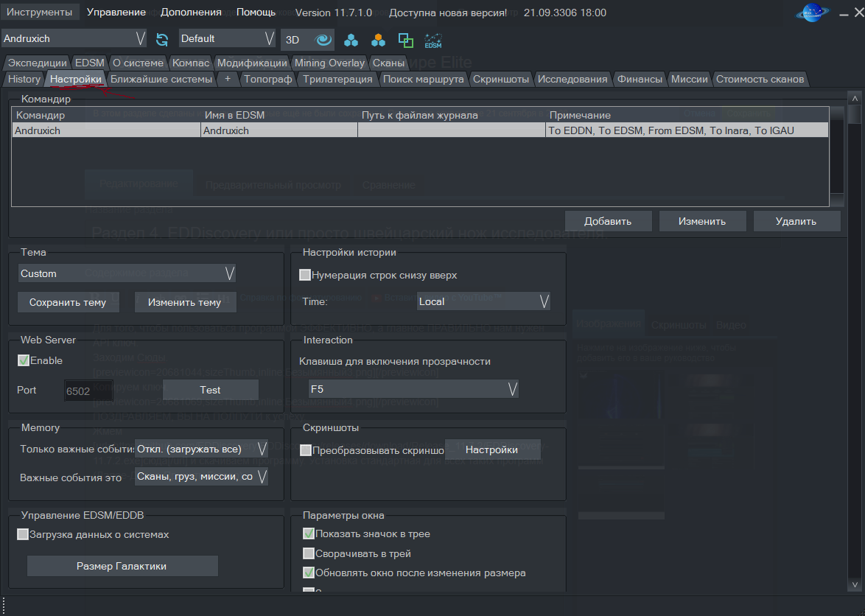Open the Andruxich commander dropdown
The height and width of the screenshot is (616, 865).
(x=74, y=38)
